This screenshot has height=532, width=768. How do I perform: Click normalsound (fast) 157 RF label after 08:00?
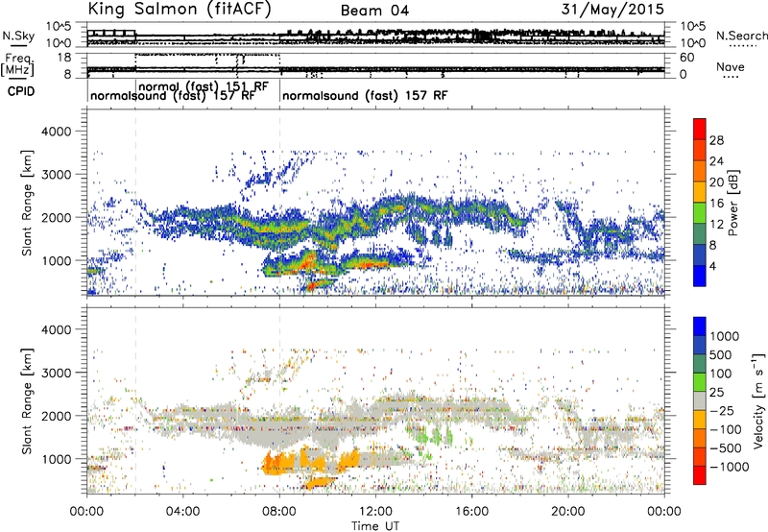click(365, 95)
